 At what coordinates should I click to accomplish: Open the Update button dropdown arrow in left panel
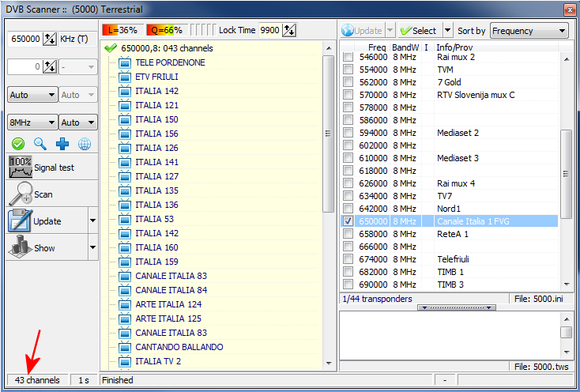(x=92, y=220)
